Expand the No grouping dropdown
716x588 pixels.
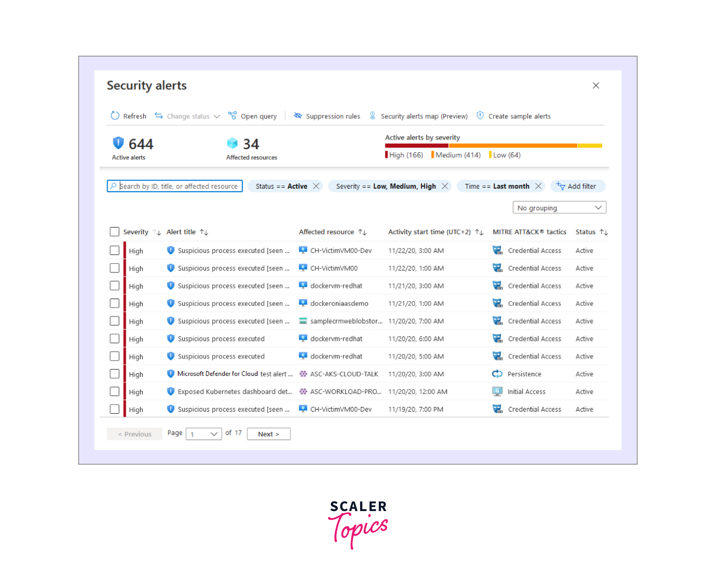(559, 208)
